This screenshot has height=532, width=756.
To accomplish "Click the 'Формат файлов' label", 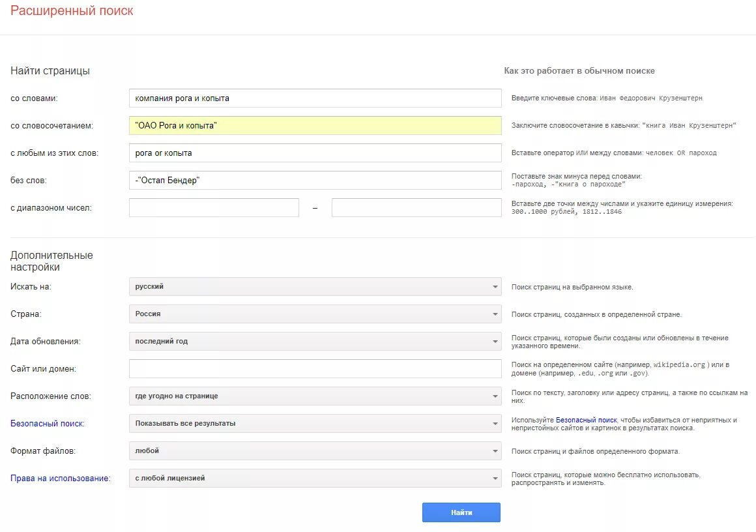I will pyautogui.click(x=43, y=451).
